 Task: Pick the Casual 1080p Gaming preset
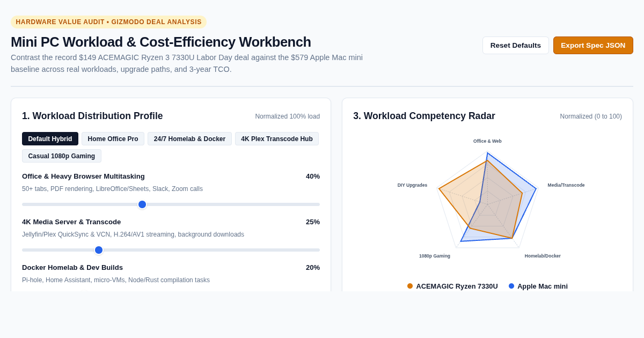[62, 156]
